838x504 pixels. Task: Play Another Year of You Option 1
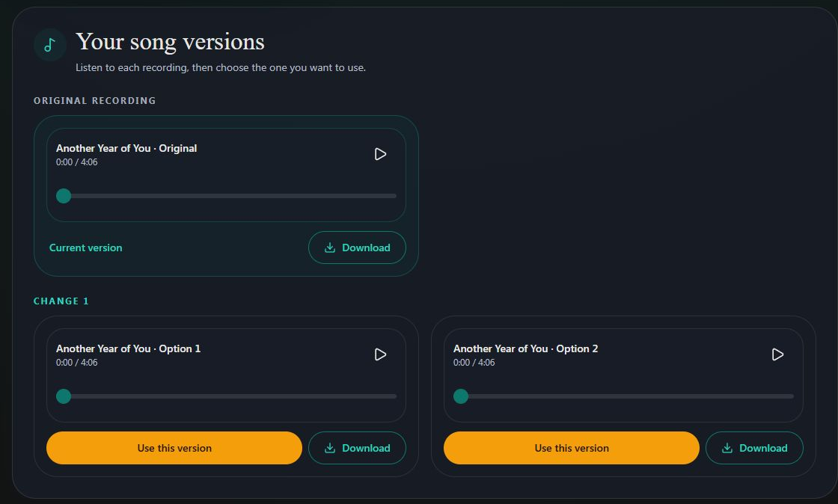[380, 354]
